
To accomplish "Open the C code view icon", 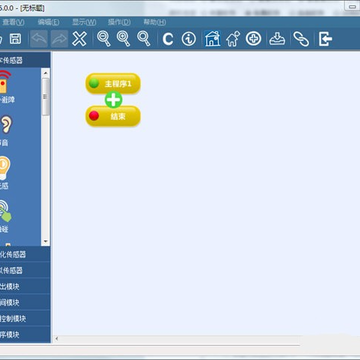I will tap(168, 39).
